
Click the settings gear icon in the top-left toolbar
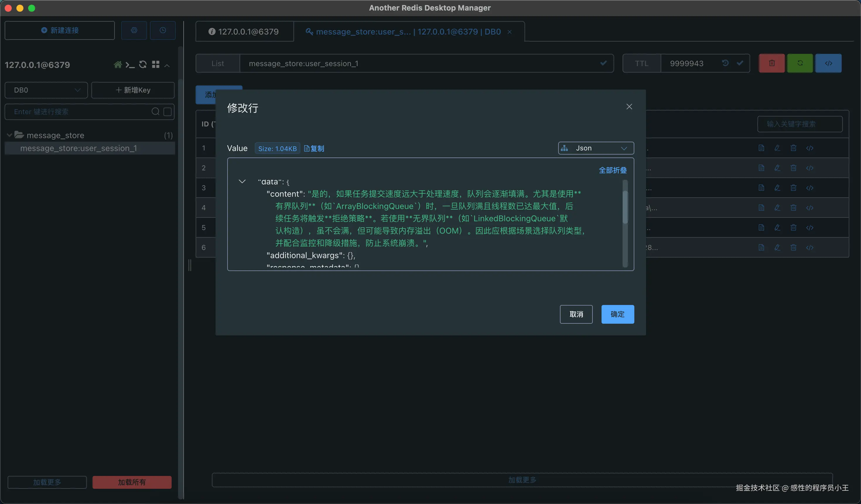pyautogui.click(x=134, y=30)
